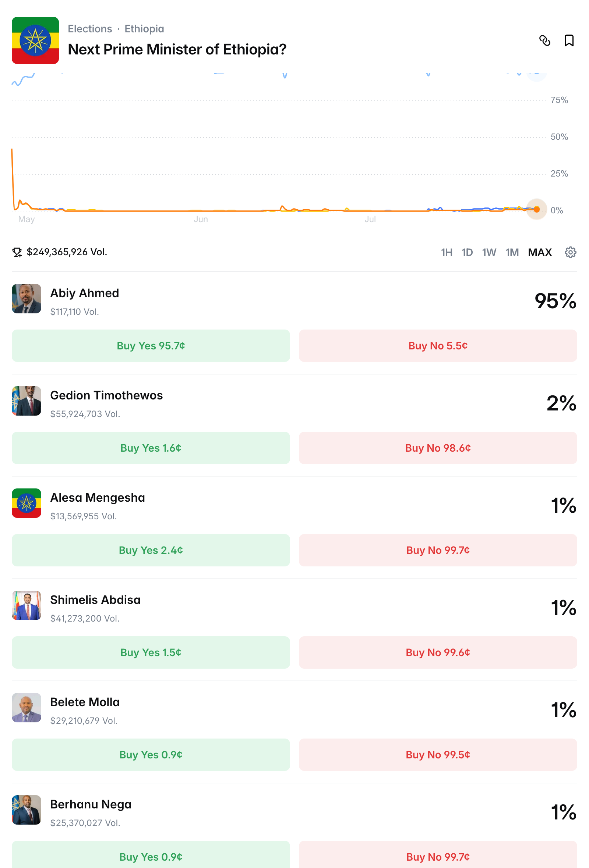Open the Elections category link
This screenshot has width=589, height=868.
click(x=90, y=29)
